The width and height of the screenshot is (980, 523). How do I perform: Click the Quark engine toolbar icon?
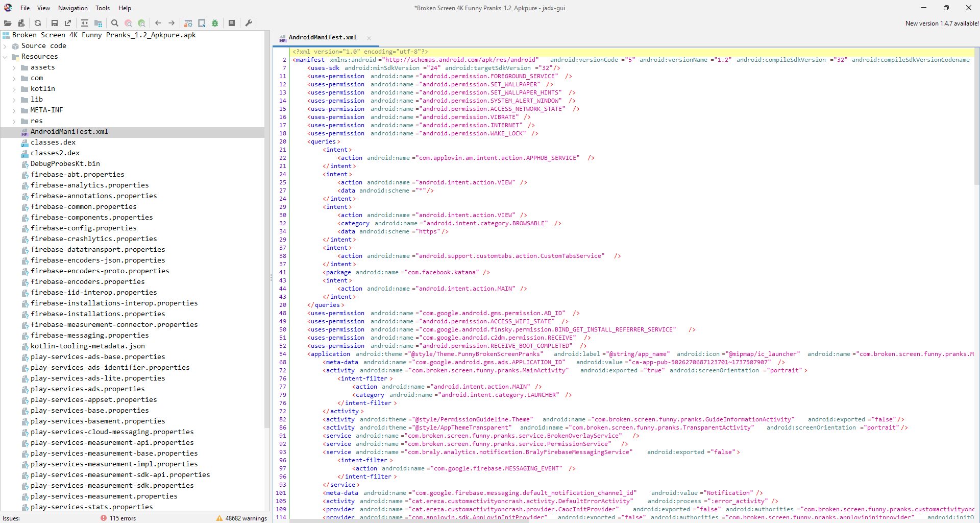(202, 23)
